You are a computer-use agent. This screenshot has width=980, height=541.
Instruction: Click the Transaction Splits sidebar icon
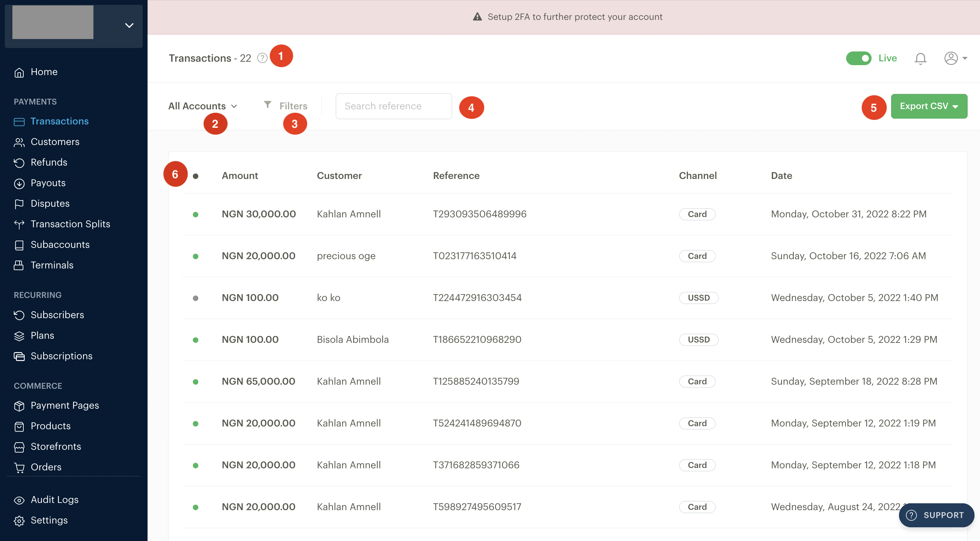pos(19,223)
